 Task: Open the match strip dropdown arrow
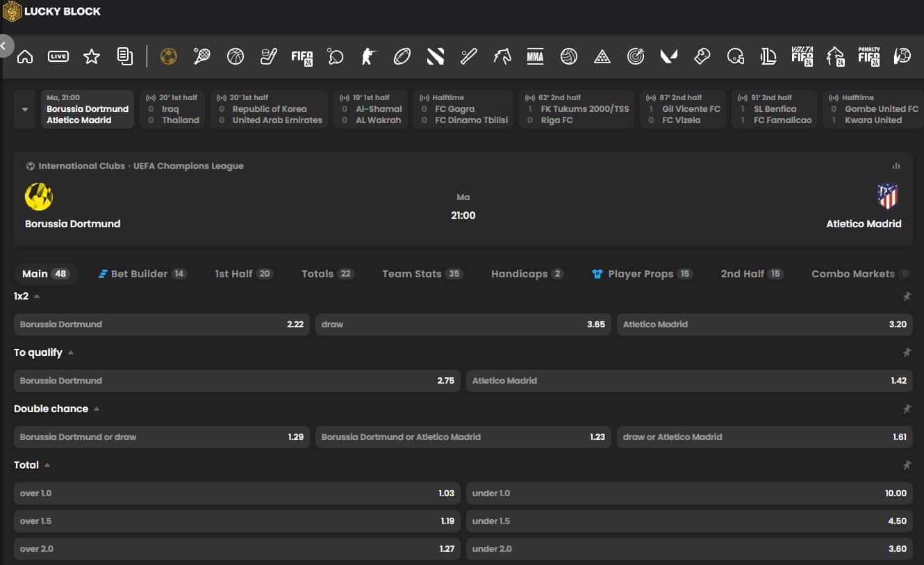(x=25, y=110)
